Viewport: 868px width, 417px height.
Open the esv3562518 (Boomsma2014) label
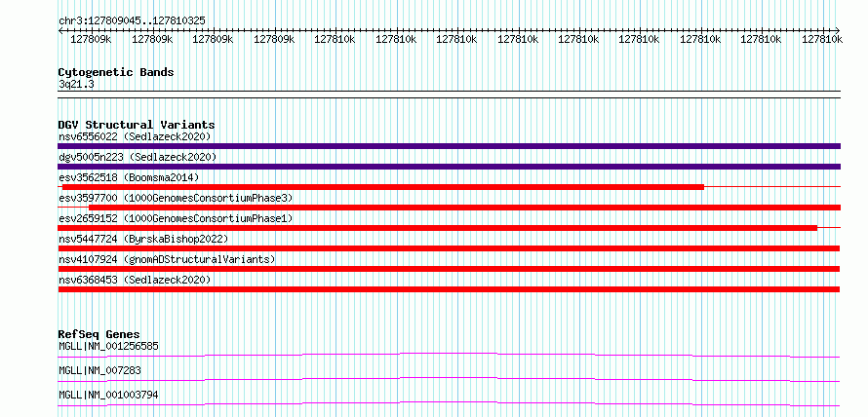(129, 177)
